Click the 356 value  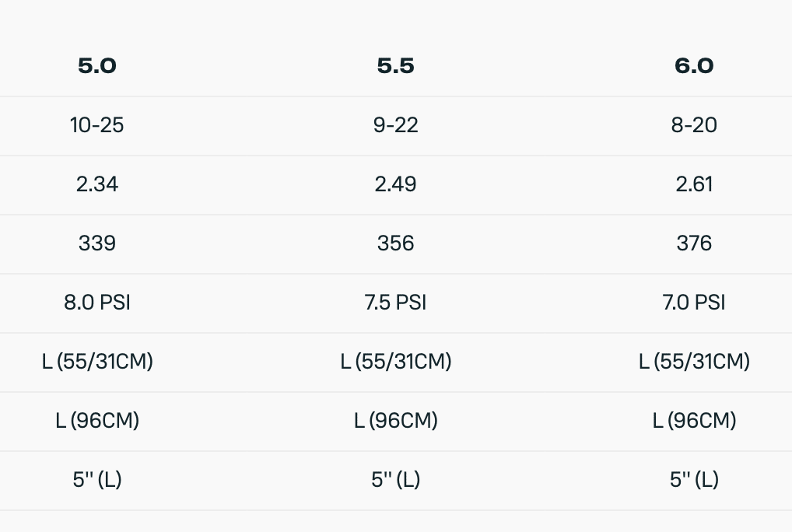[395, 243]
